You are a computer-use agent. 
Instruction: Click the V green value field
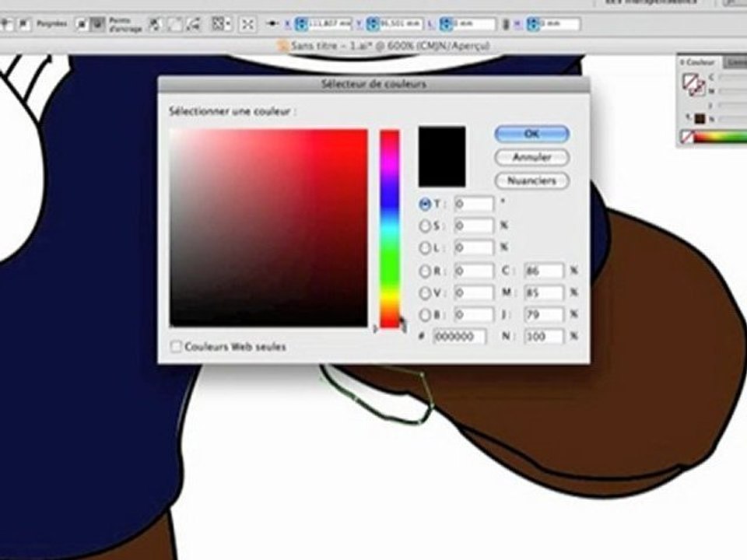pos(474,293)
